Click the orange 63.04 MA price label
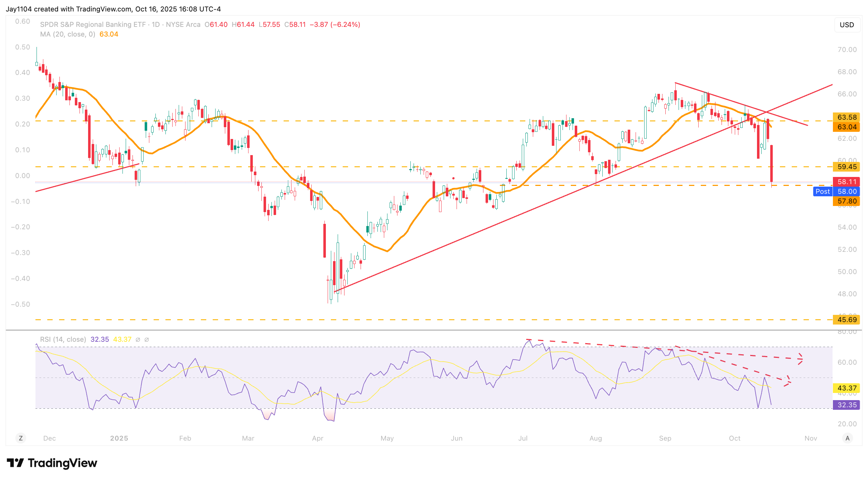This screenshot has width=868, height=480. coord(847,127)
